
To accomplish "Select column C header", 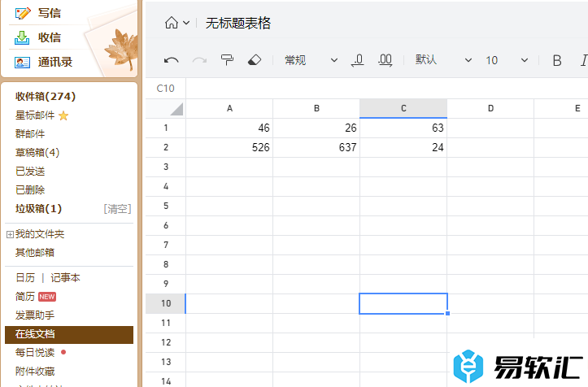I will pyautogui.click(x=403, y=108).
